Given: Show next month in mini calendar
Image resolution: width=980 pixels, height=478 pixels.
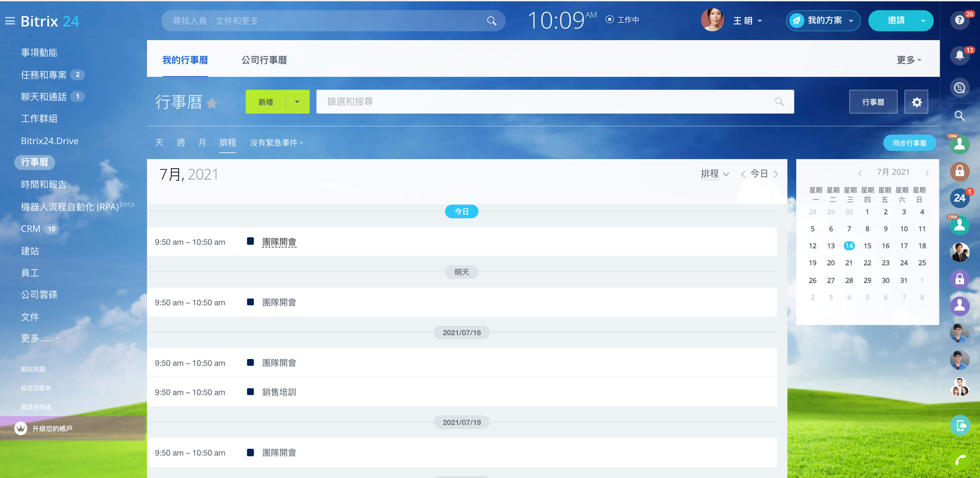Looking at the screenshot, I should (x=927, y=173).
